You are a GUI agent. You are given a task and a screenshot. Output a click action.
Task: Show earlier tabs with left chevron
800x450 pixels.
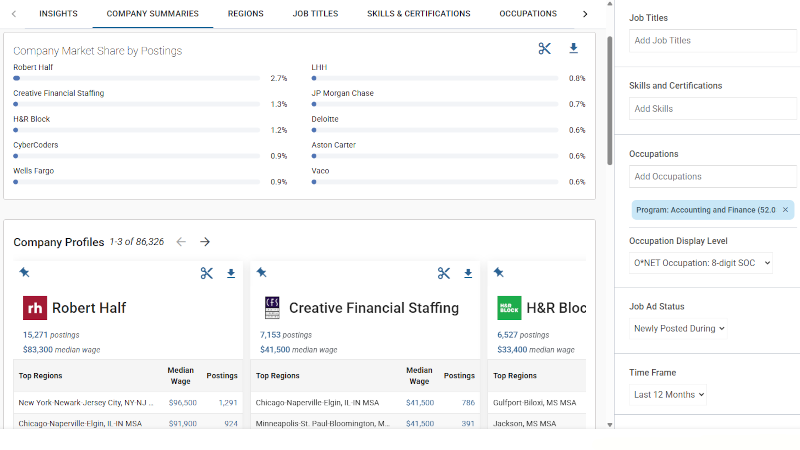(14, 14)
